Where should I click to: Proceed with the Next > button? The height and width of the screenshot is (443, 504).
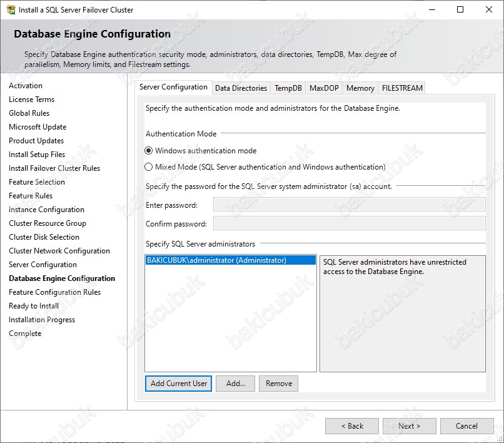[409, 426]
